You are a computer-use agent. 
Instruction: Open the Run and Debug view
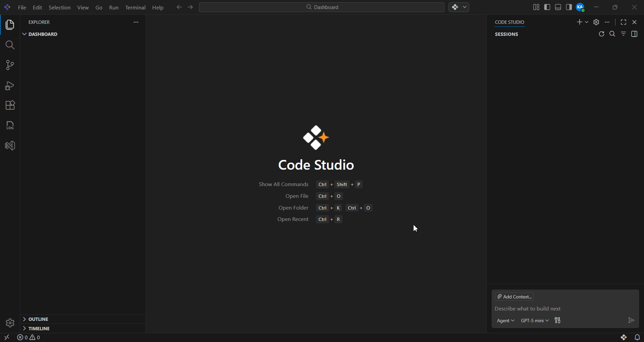point(10,86)
